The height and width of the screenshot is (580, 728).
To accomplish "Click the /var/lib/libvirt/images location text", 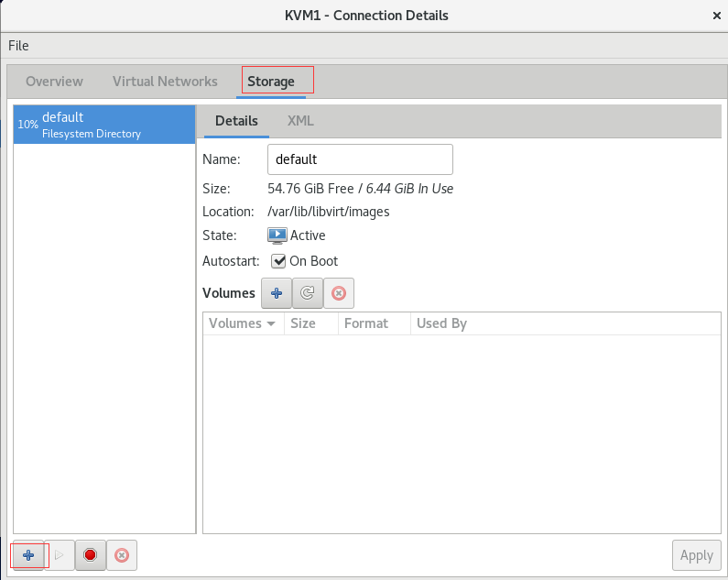I will point(328,212).
